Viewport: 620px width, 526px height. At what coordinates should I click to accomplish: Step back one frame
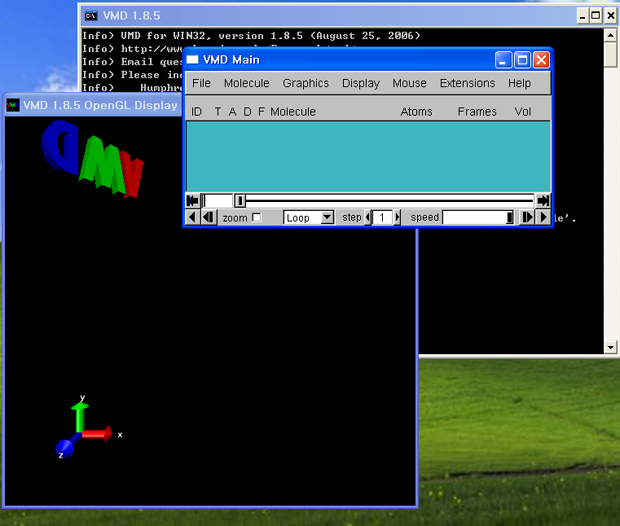tap(208, 218)
